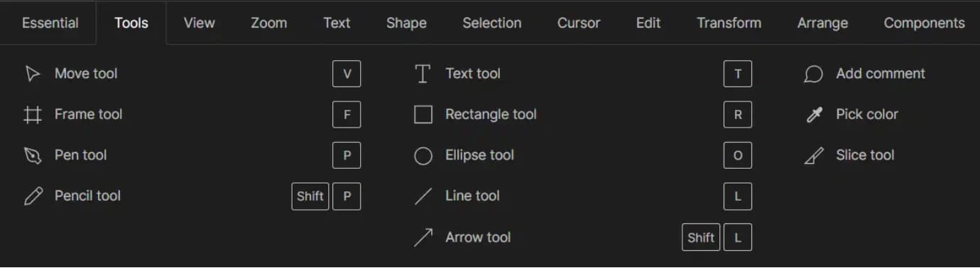Click the Line tool diagonal icon
This screenshot has height=268, width=980.
pos(423,196)
